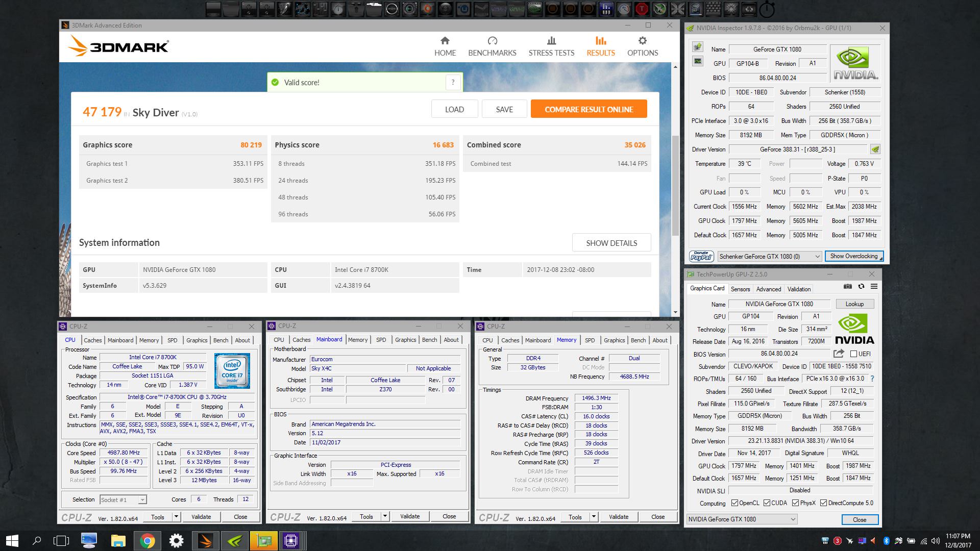Open the Schenker GeForce GTX 1080 dropdown
The height and width of the screenshot is (551, 980).
pyautogui.click(x=770, y=256)
